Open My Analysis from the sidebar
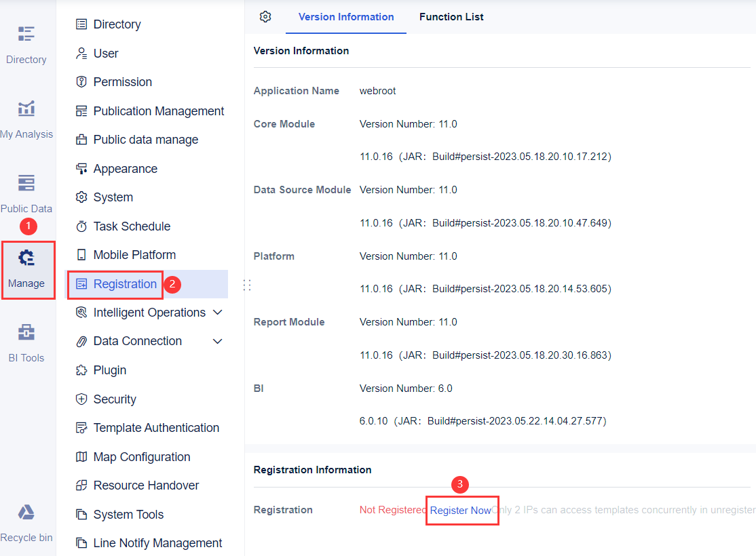 pos(27,119)
